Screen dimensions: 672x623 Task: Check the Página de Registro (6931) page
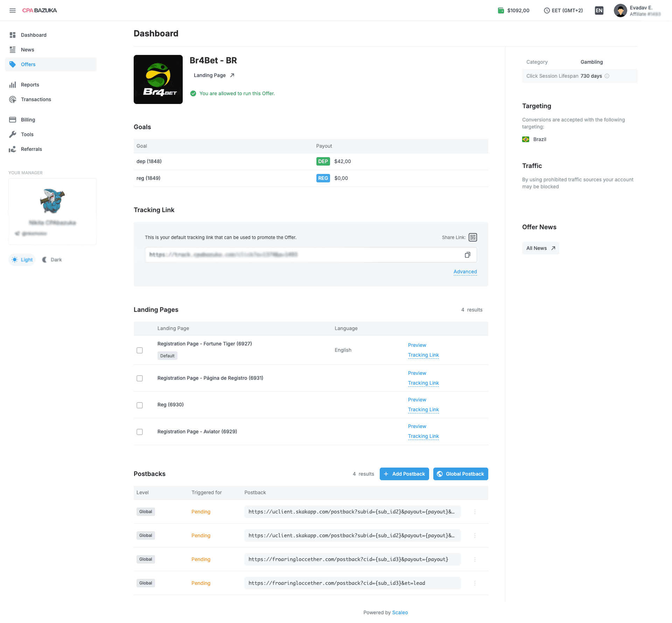[x=140, y=378]
